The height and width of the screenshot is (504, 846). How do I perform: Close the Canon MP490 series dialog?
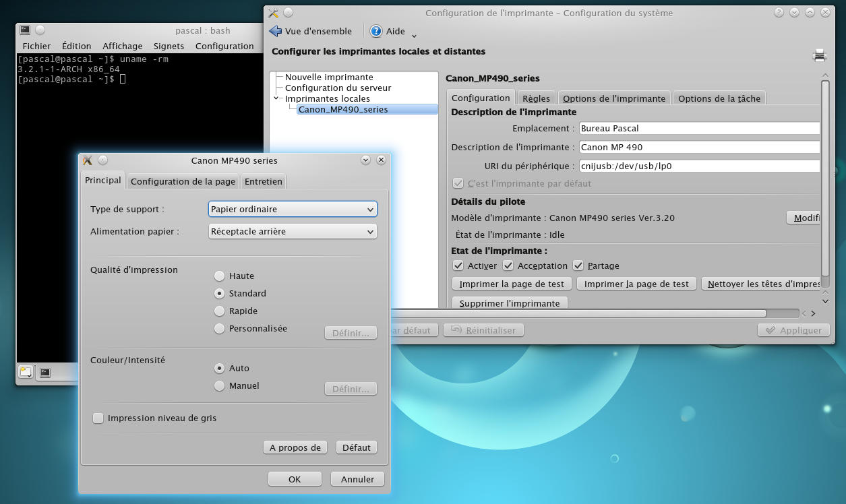pos(381,160)
